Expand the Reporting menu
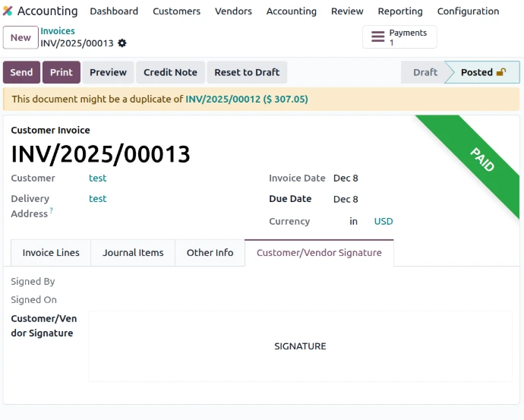 (x=400, y=11)
